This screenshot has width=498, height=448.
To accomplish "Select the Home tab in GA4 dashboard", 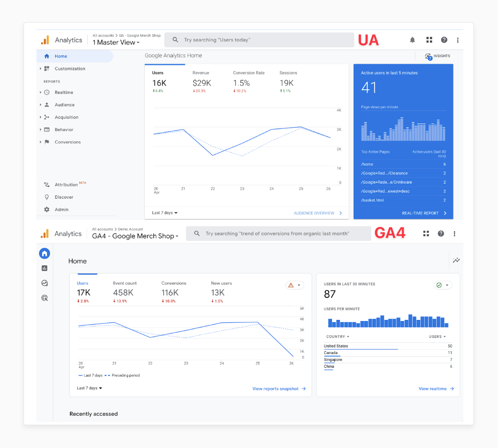I will (x=45, y=253).
